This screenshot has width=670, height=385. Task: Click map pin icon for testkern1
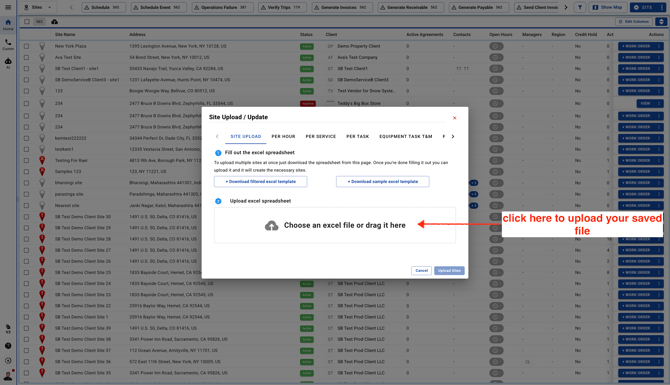tap(42, 149)
